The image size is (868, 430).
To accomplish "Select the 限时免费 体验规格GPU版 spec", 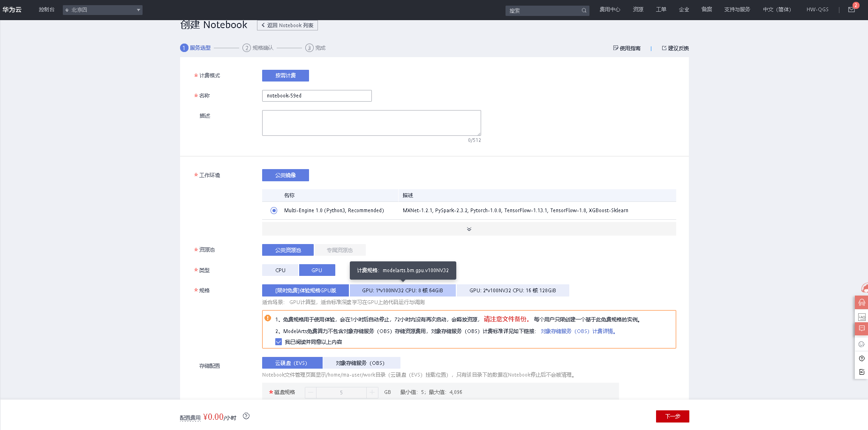I will point(305,290).
